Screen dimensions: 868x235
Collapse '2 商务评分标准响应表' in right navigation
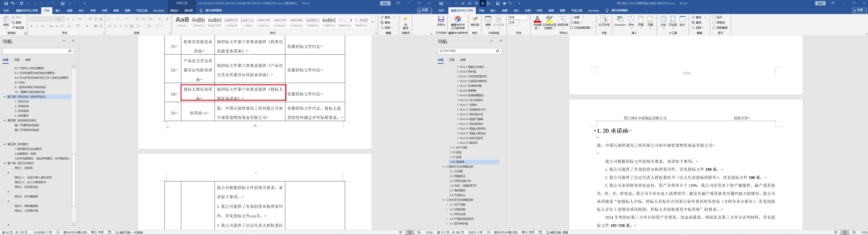coord(443,167)
